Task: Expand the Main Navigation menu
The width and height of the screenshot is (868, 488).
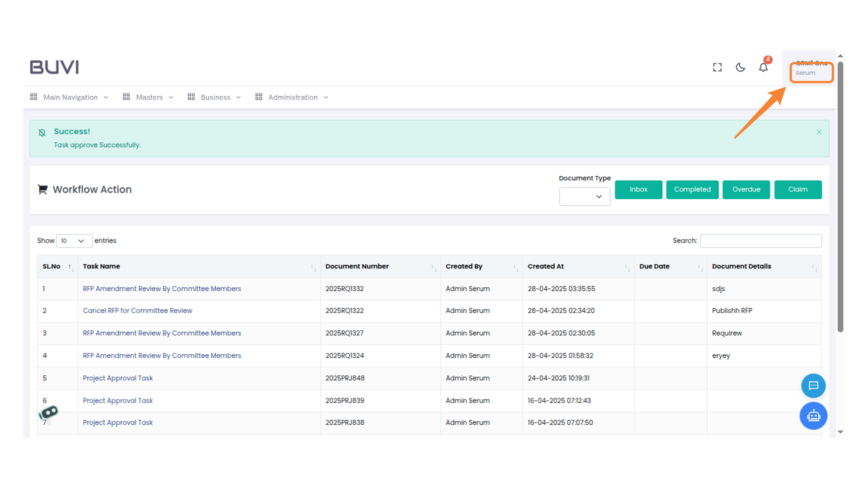Action: coord(70,97)
